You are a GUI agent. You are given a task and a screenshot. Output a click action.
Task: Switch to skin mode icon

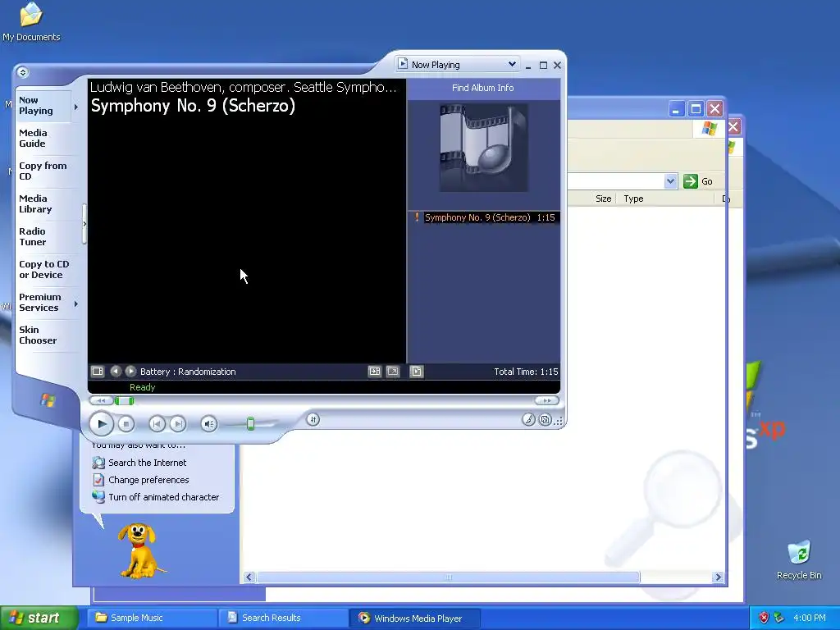545,419
